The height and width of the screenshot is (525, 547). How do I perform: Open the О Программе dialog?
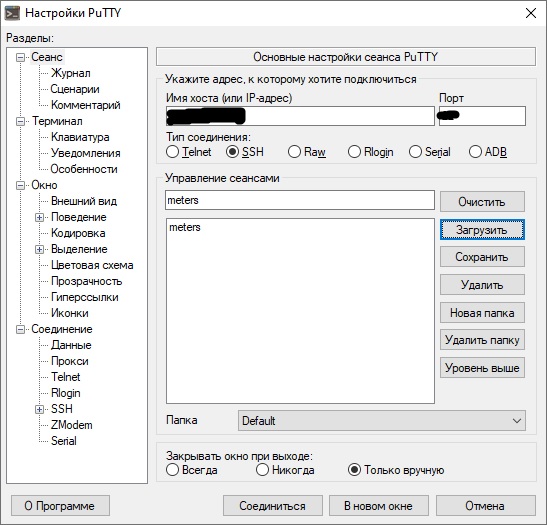60,506
